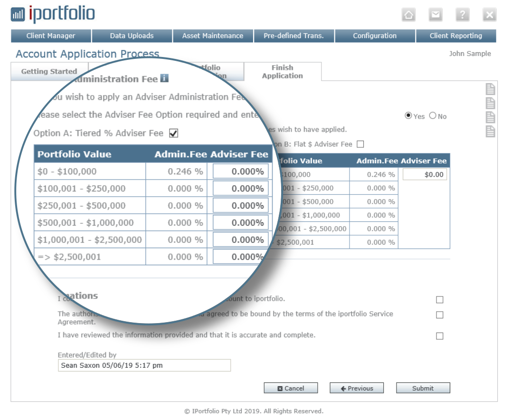
Task: Check the reviewed information accurate declaration box
Action: [440, 336]
